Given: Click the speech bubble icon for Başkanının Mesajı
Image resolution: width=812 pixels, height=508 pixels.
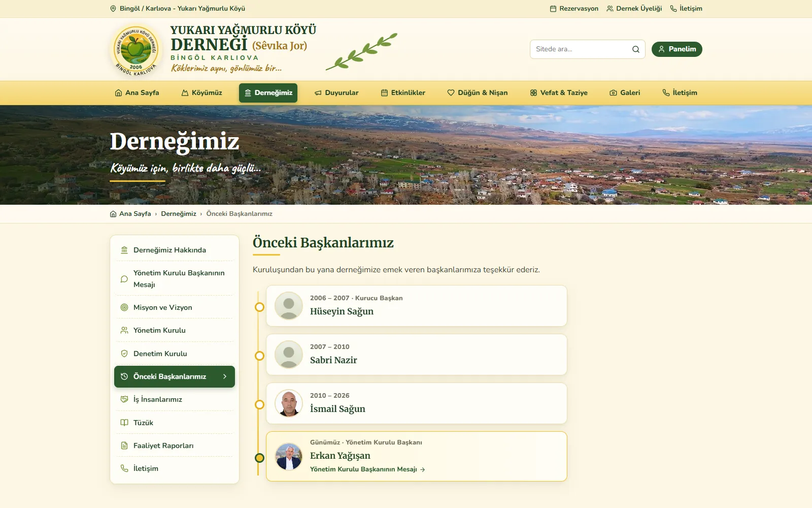Looking at the screenshot, I should (x=124, y=279).
